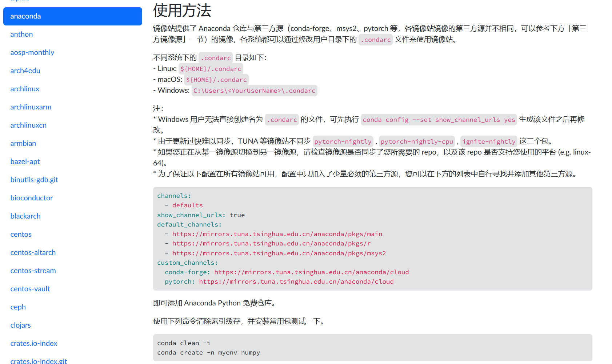Viewport: 612px width, 364px height.
Task: Open the aosp-monthly help entry
Action: 32,53
